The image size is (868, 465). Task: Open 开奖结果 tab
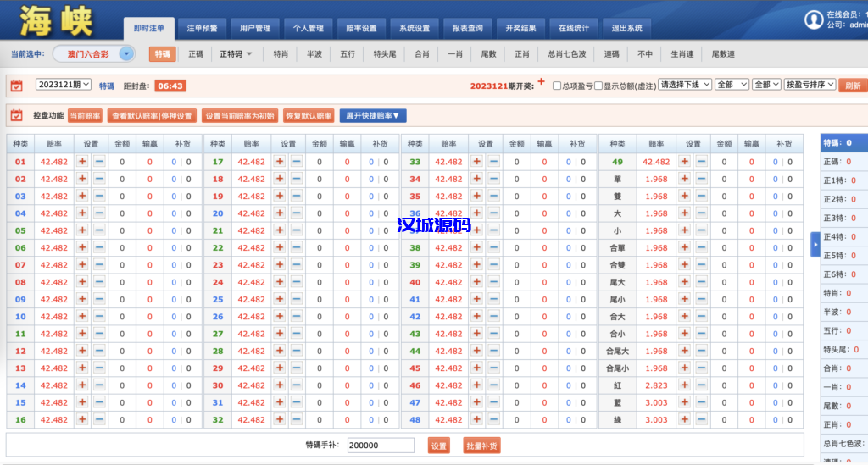coord(521,28)
